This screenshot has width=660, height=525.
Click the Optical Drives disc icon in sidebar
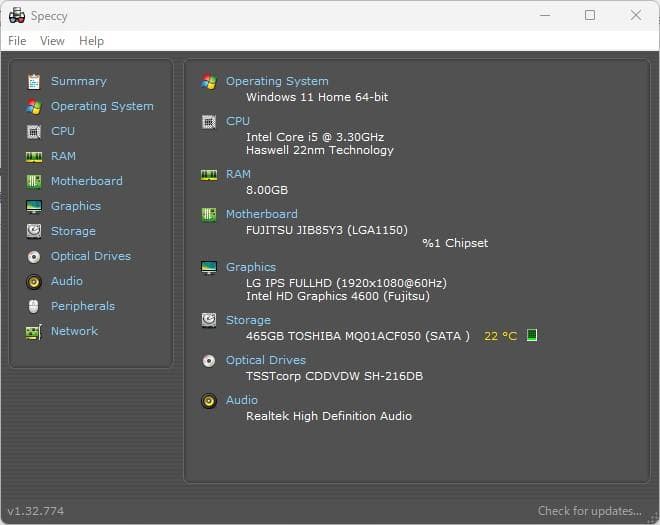pos(34,256)
